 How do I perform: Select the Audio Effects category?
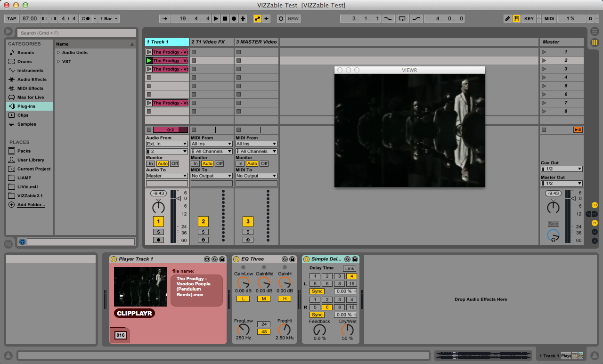pyautogui.click(x=32, y=80)
